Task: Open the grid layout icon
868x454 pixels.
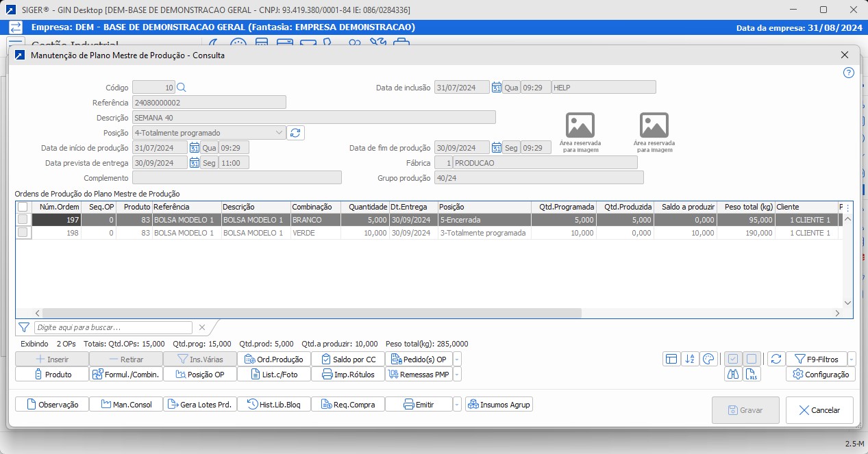Action: tap(671, 359)
